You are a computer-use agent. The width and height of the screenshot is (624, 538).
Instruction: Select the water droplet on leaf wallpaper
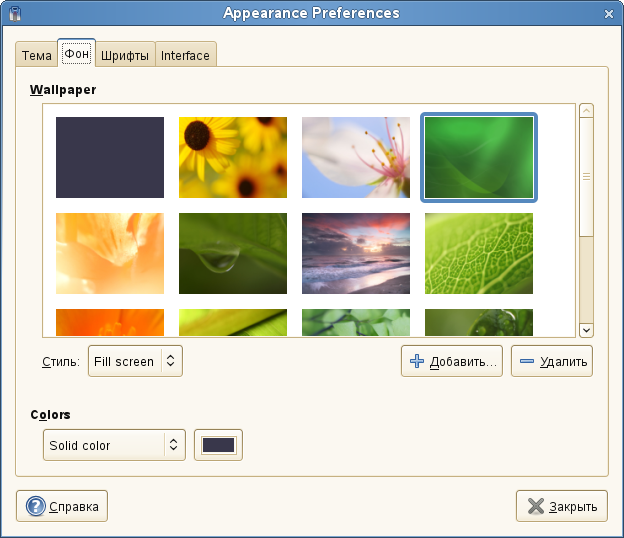click(232, 253)
